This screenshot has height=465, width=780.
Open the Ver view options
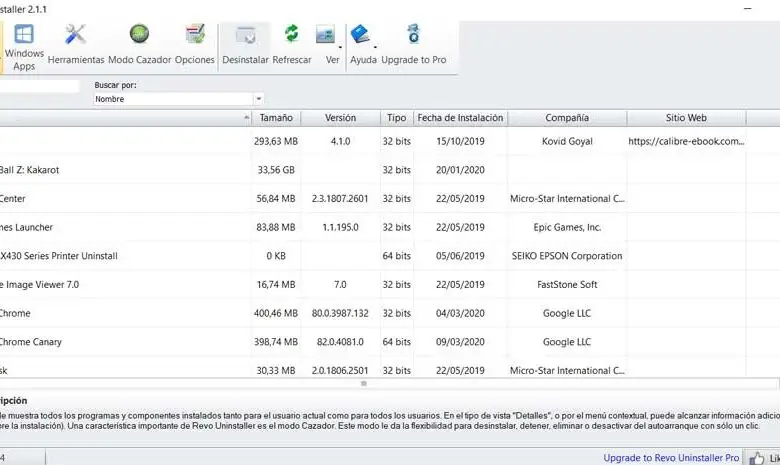pos(327,45)
